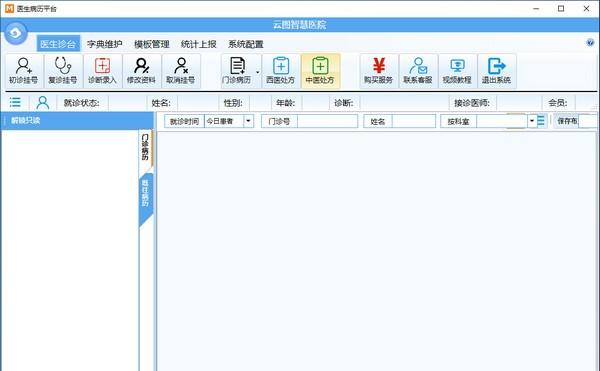
Task: Expand the 就诊时间 今日患者 dropdown
Action: [x=248, y=121]
